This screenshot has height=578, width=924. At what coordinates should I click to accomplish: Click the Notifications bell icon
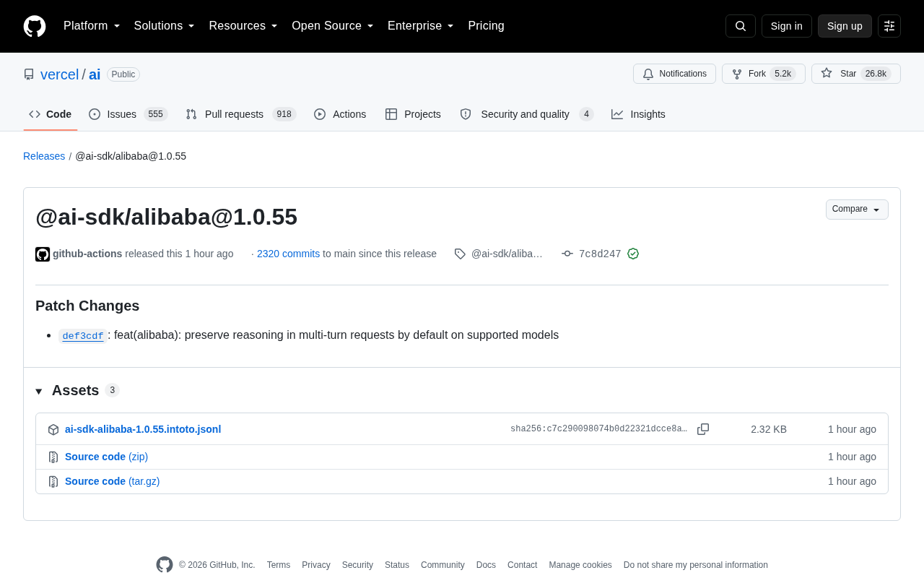pyautogui.click(x=648, y=74)
